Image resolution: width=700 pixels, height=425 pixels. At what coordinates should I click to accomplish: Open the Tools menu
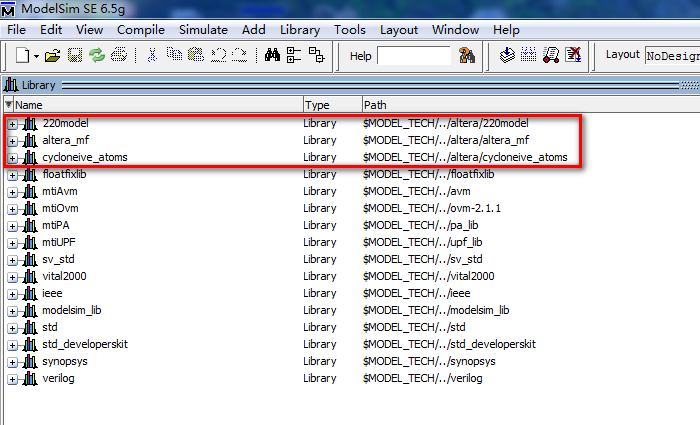click(350, 30)
